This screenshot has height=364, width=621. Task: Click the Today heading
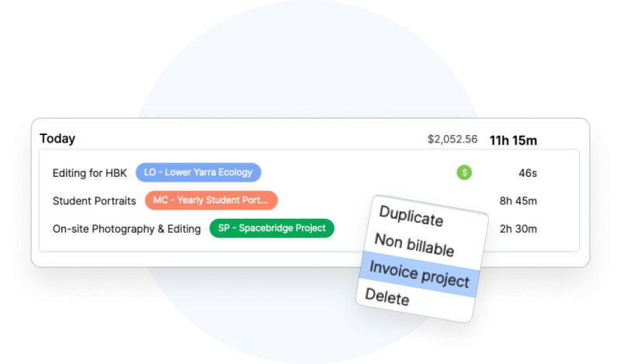coord(57,139)
